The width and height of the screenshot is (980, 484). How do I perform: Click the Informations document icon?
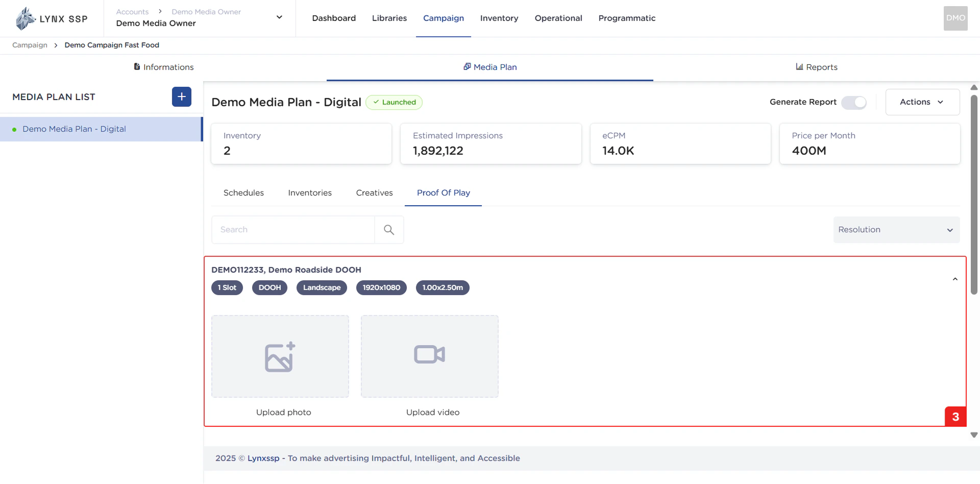pos(137,67)
